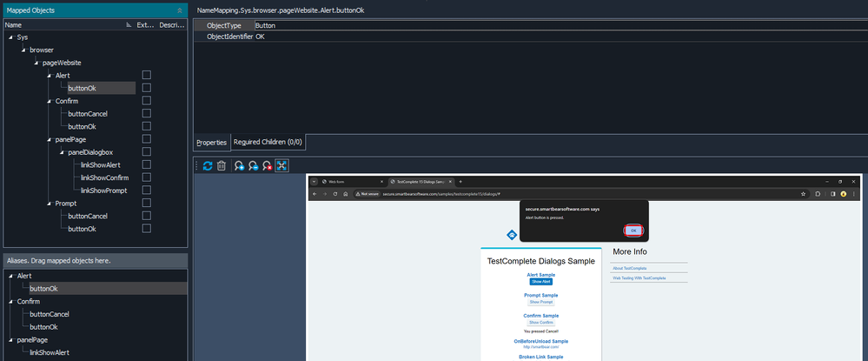Click the sort indicator icon in Name header
Image resolution: width=868 pixels, height=361 pixels.
(129, 25)
